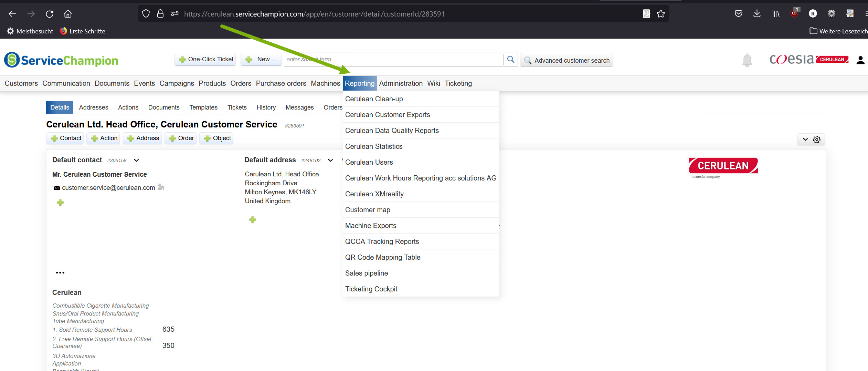This screenshot has height=371, width=868.
Task: Open Customer map report
Action: 421,210
